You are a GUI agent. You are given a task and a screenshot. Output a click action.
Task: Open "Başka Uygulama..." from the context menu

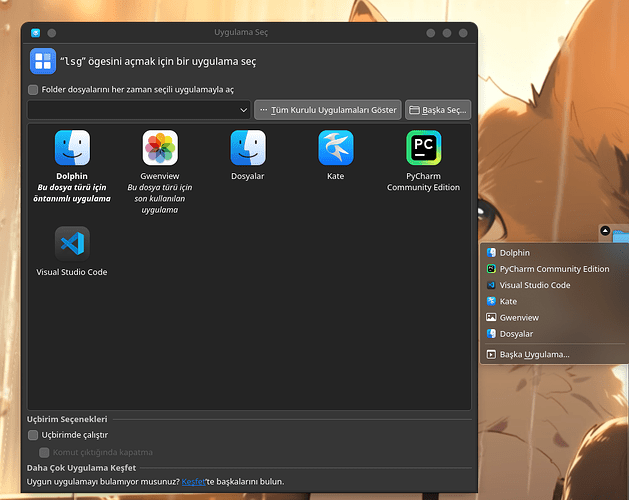tap(534, 354)
